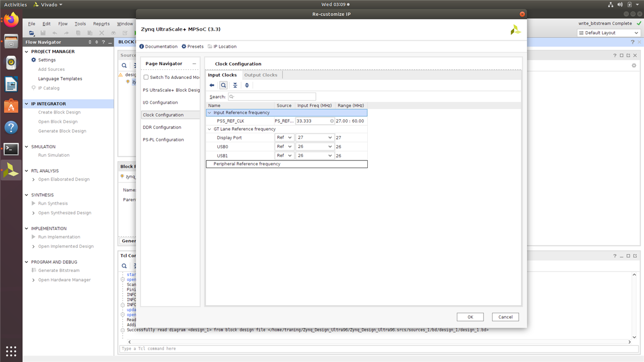Collapse the IP INTEGRATOR section
The image size is (644, 362).
[x=27, y=104]
